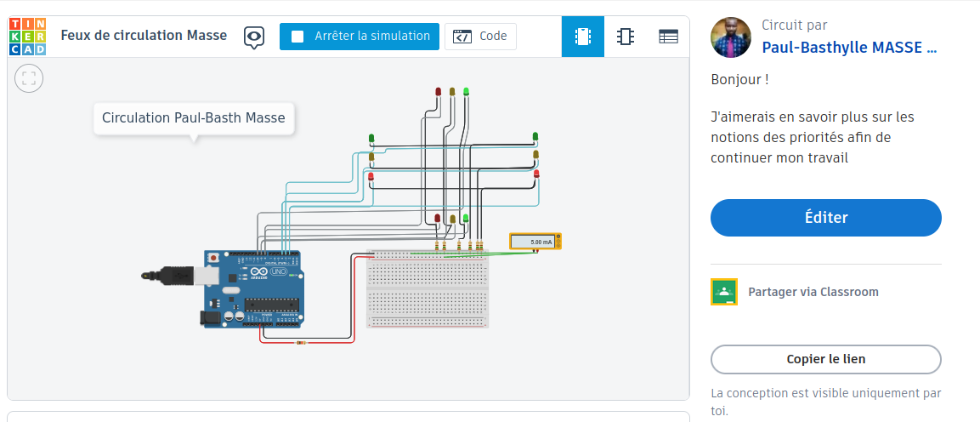This screenshot has height=422, width=980.
Task: Select the resistor on the red wire
Action: [299, 343]
